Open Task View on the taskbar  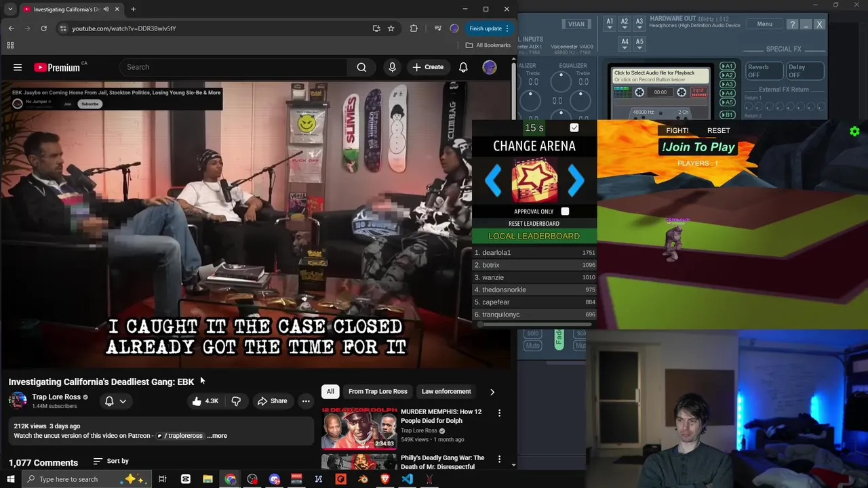coord(163,479)
